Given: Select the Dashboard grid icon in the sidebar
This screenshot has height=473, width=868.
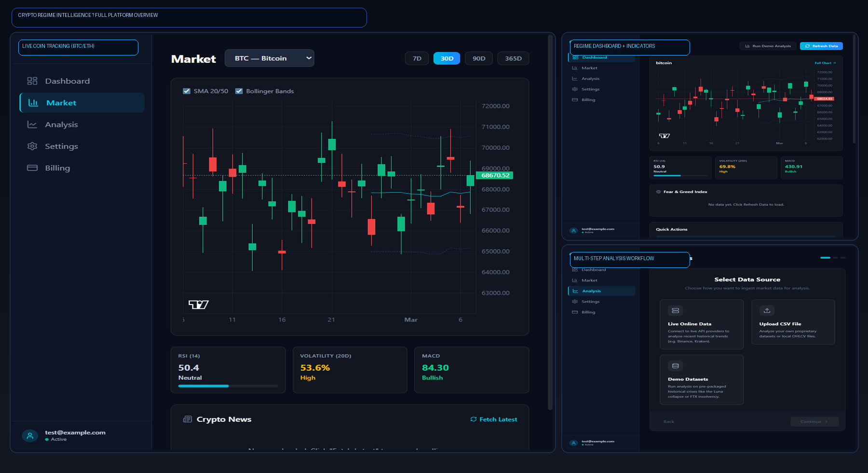Looking at the screenshot, I should pyautogui.click(x=32, y=81).
